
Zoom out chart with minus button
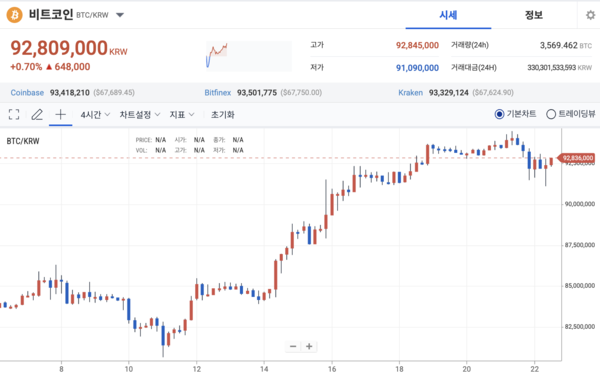pos(293,346)
